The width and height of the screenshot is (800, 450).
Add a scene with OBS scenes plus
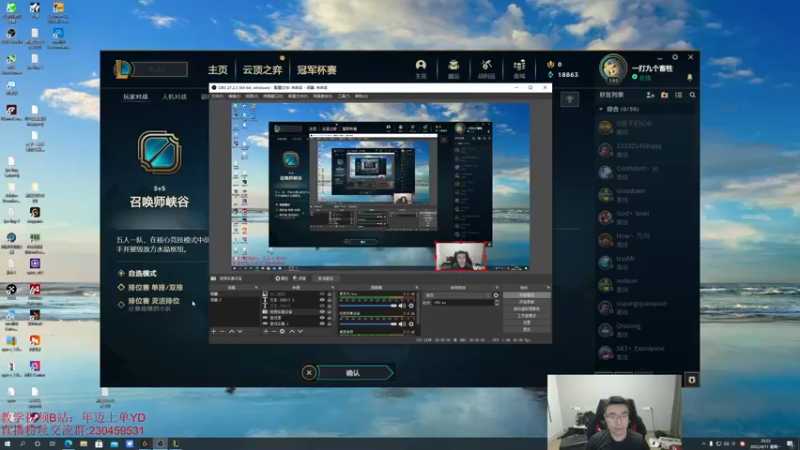coord(213,332)
